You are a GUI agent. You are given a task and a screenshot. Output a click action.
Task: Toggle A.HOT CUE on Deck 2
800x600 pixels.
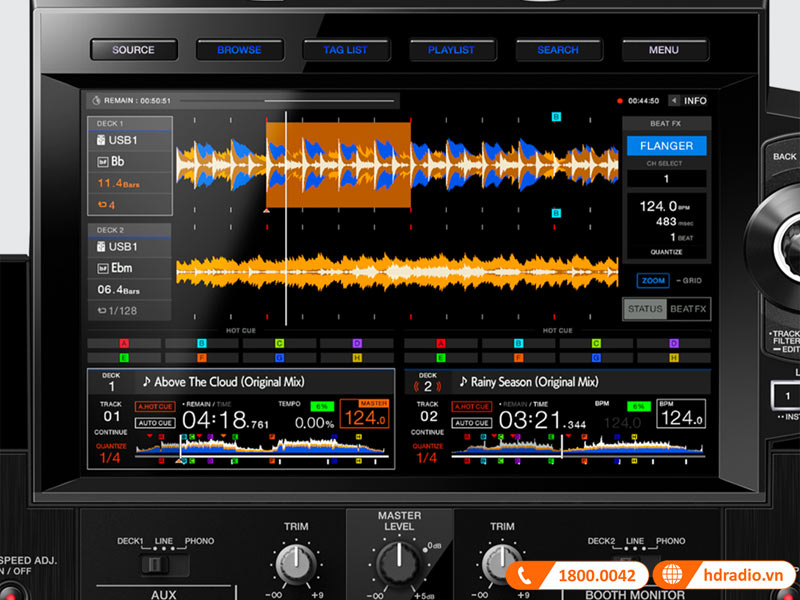click(x=470, y=407)
